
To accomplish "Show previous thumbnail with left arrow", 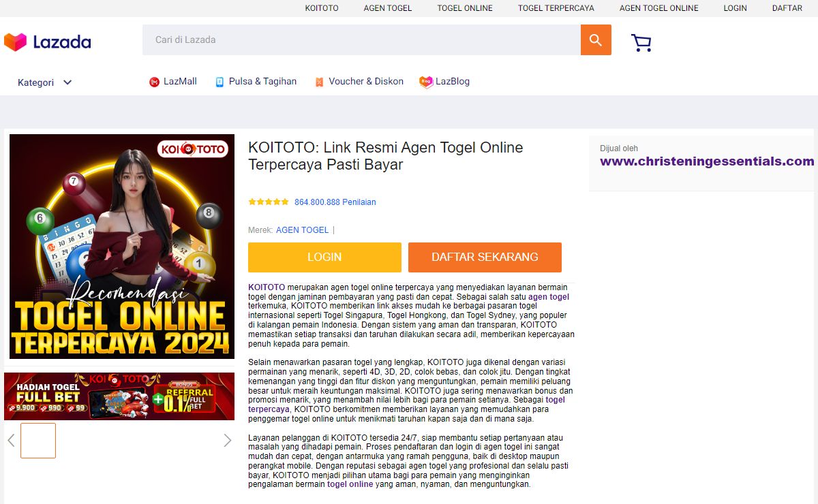I will point(11,441).
